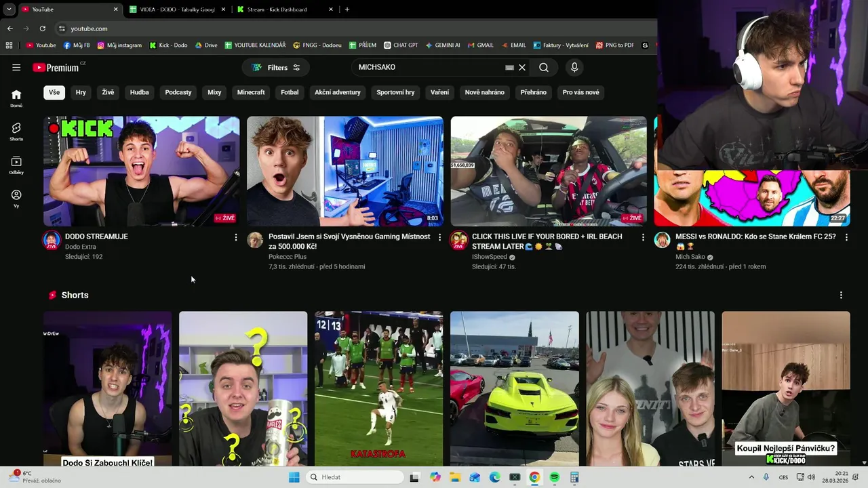Click the Mich Sako channel avatar

click(x=663, y=240)
